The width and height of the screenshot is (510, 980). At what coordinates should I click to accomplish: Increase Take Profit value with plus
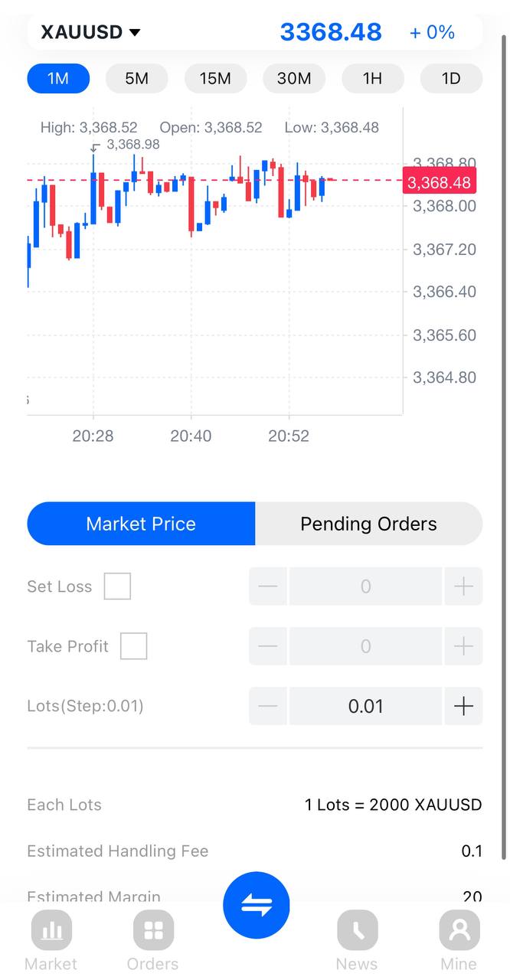[x=463, y=646]
